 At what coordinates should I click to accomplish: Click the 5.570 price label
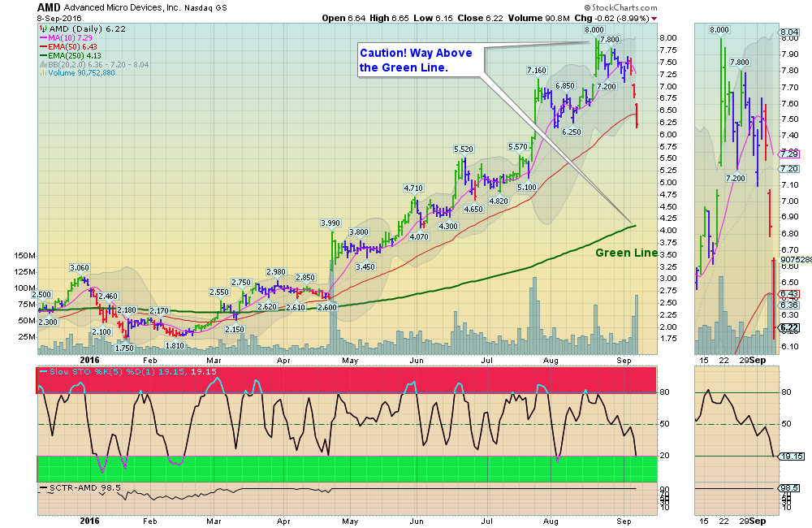[x=518, y=147]
